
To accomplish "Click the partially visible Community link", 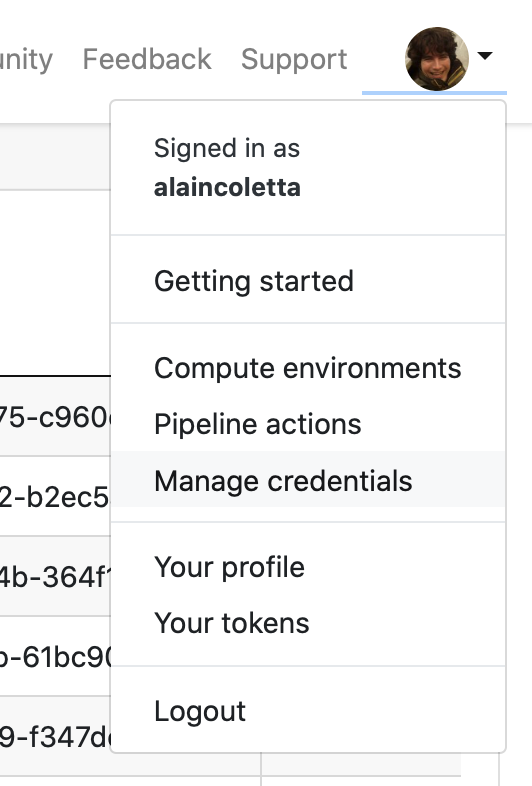I will tap(26, 59).
